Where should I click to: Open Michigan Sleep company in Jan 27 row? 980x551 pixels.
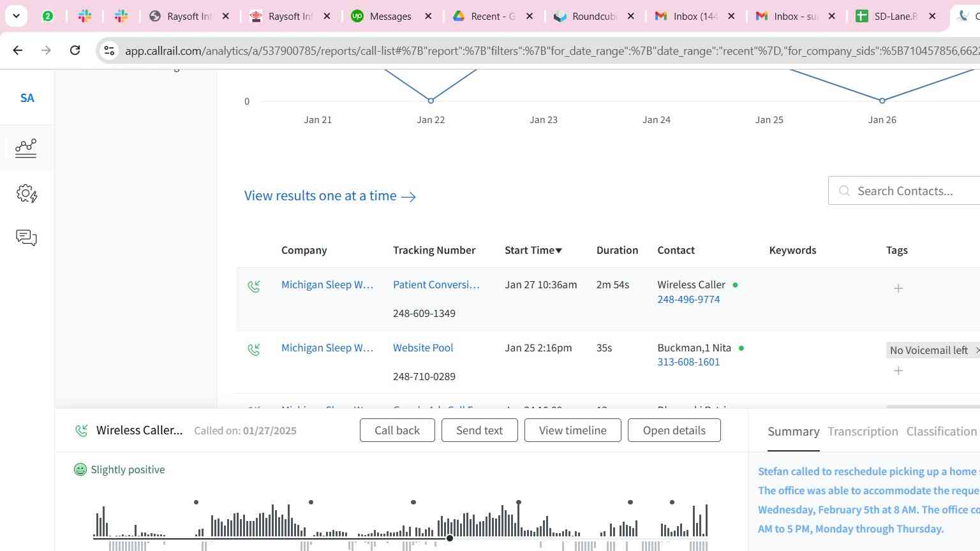pos(327,284)
